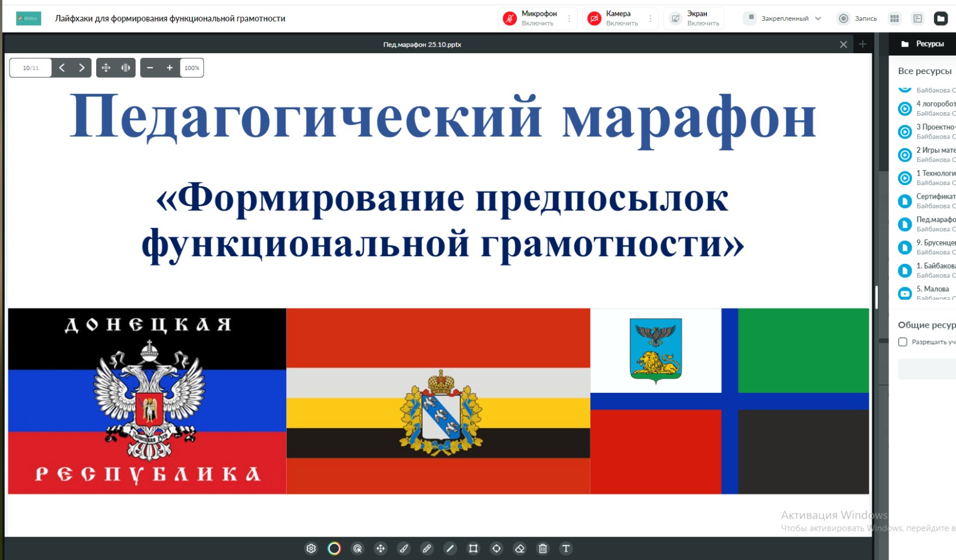Screen dimensions: 956x560
Task: Click play icon beside '4 логоробот'
Action: point(905,109)
